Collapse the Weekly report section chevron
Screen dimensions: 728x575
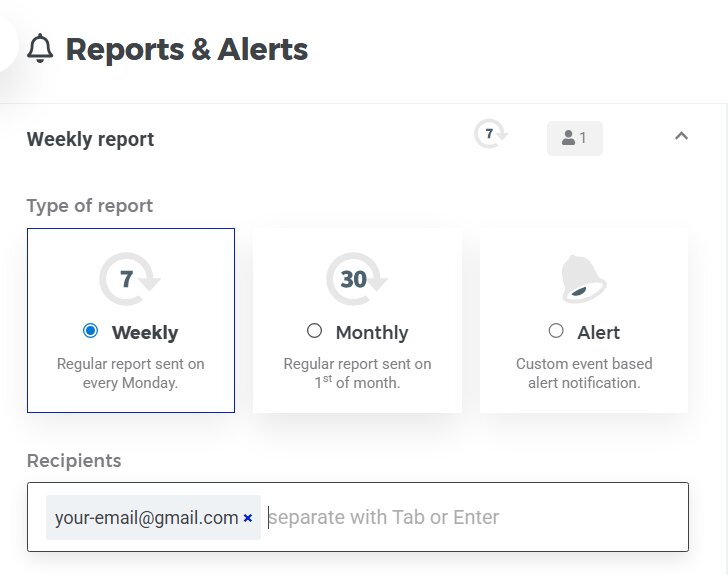click(681, 136)
